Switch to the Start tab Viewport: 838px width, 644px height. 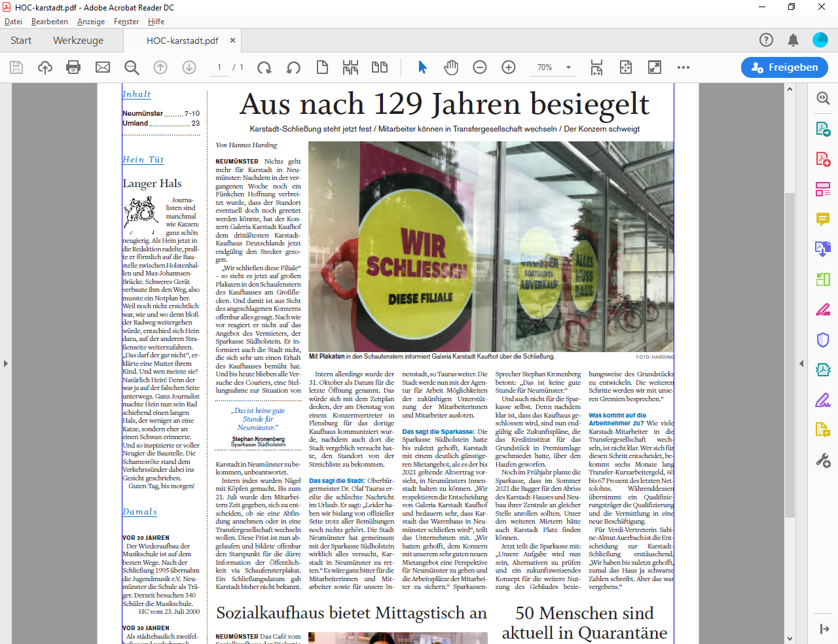(x=21, y=41)
